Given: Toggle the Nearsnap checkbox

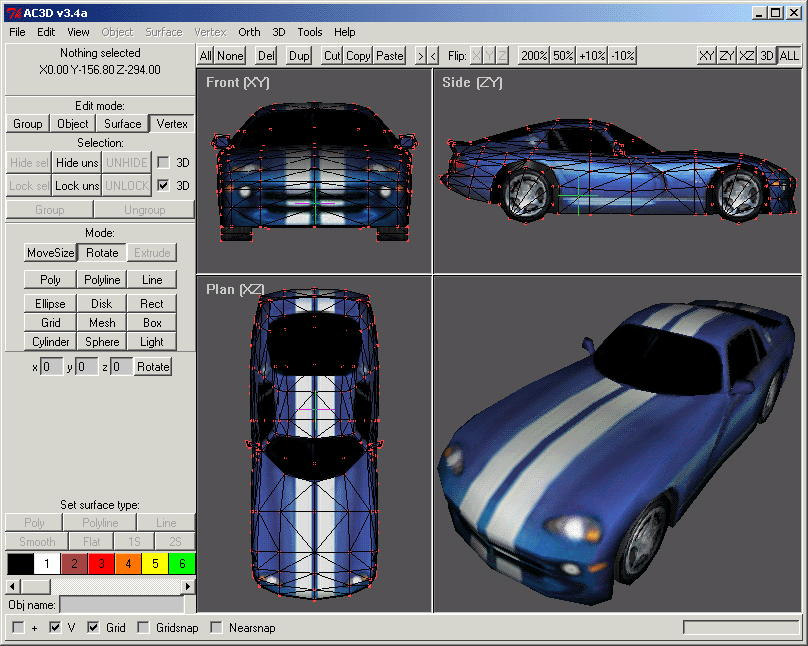Looking at the screenshot, I should pos(216,628).
